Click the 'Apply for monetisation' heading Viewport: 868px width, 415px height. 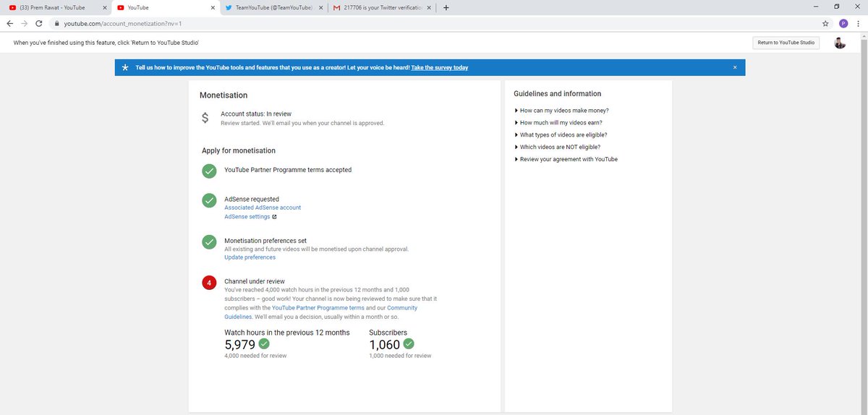point(239,150)
